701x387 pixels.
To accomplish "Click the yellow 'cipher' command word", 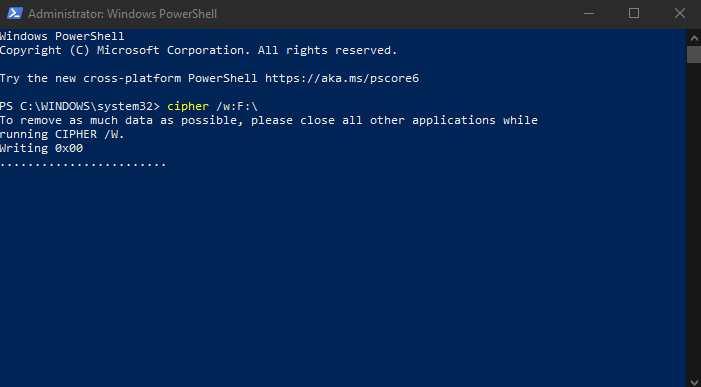I will (188, 106).
